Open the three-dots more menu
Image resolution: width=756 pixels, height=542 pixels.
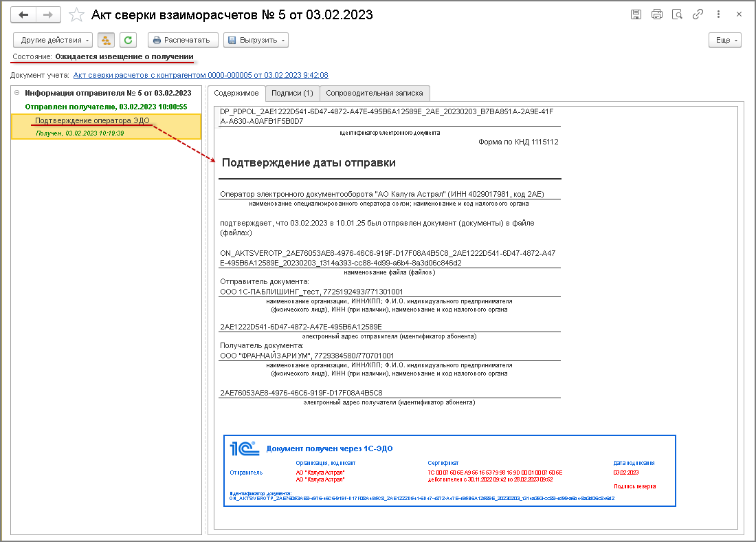tap(718, 14)
